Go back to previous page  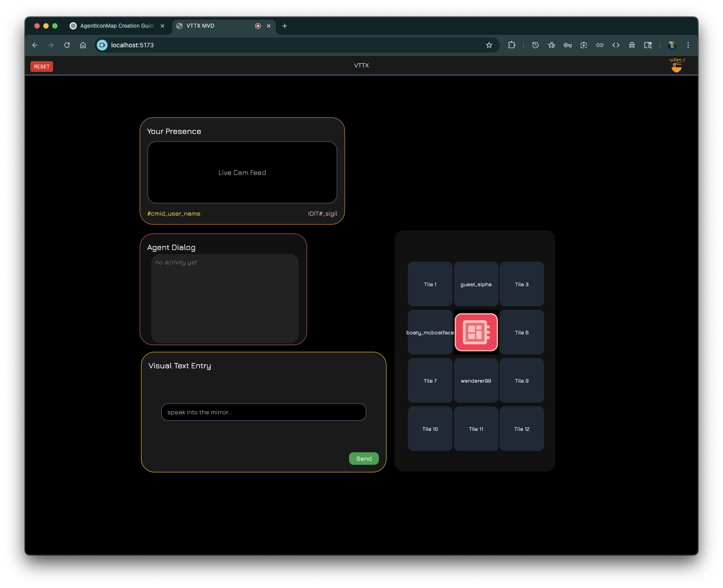(35, 45)
